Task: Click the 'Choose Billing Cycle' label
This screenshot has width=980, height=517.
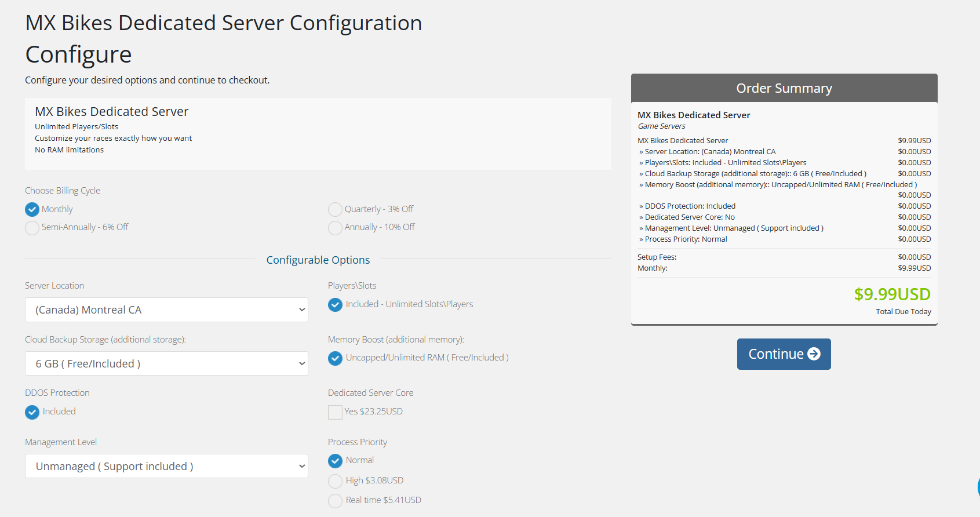Action: (x=63, y=191)
